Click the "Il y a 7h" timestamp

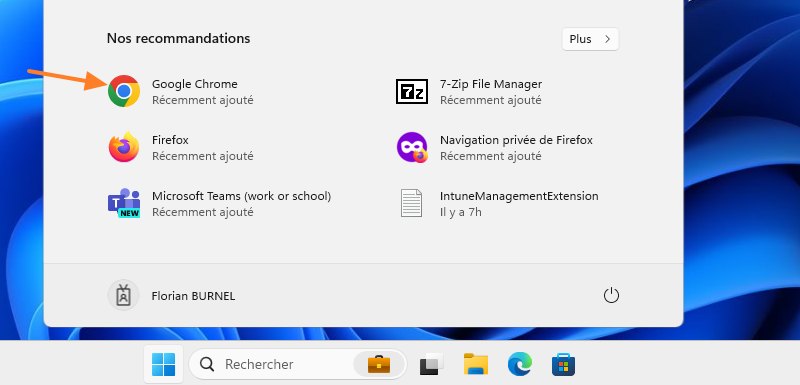click(460, 212)
